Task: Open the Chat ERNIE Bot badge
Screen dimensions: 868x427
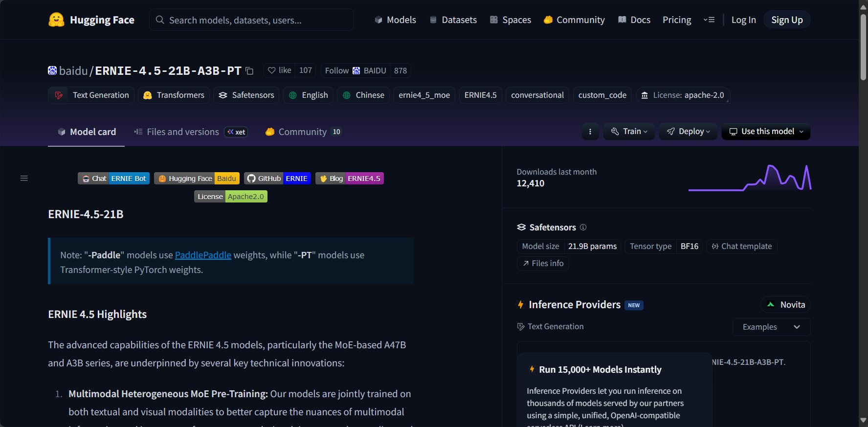Action: tap(113, 179)
